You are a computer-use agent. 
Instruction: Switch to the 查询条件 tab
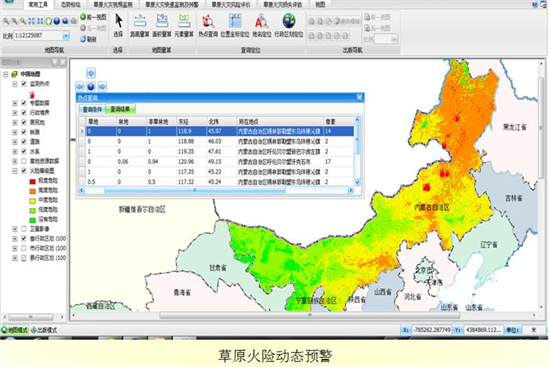(x=92, y=109)
